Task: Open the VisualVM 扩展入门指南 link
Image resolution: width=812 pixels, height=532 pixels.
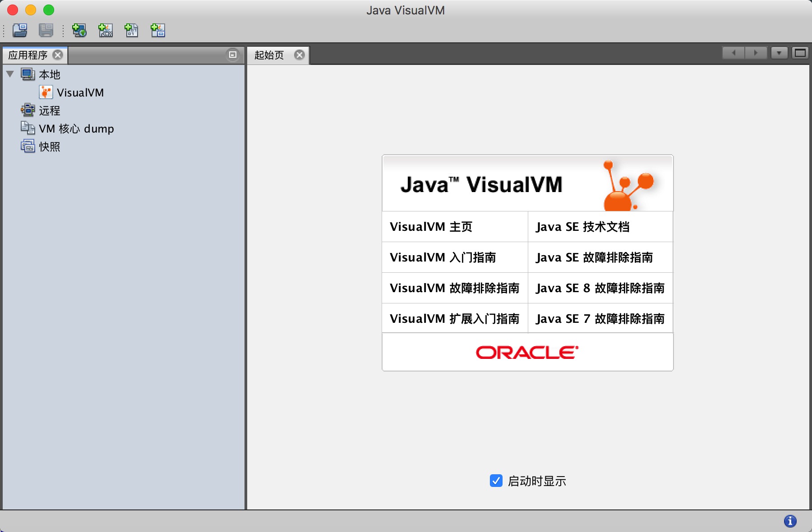Action: pyautogui.click(x=455, y=319)
